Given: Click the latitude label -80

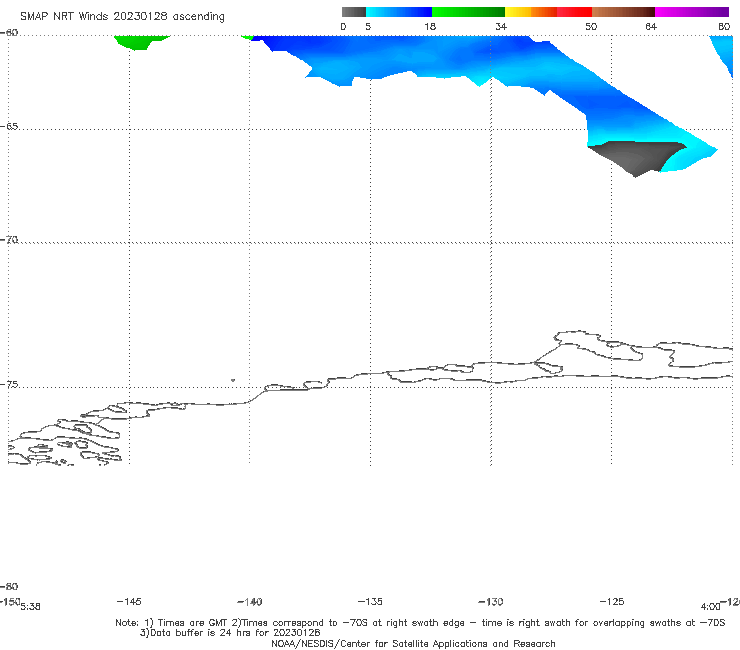Looking at the screenshot, I should pyautogui.click(x=9, y=586).
